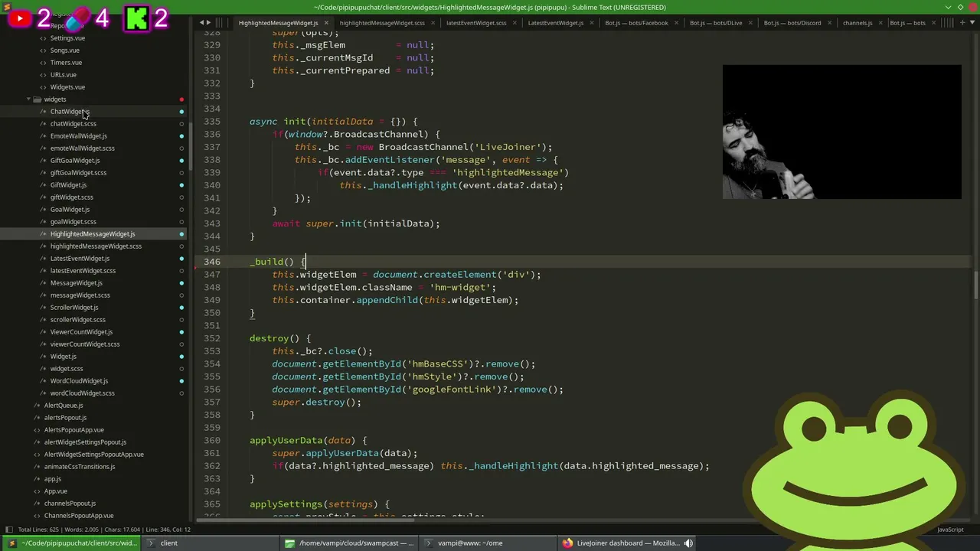Open Timers.vue in the sidebar
Screen dimensions: 980x551
(66, 63)
